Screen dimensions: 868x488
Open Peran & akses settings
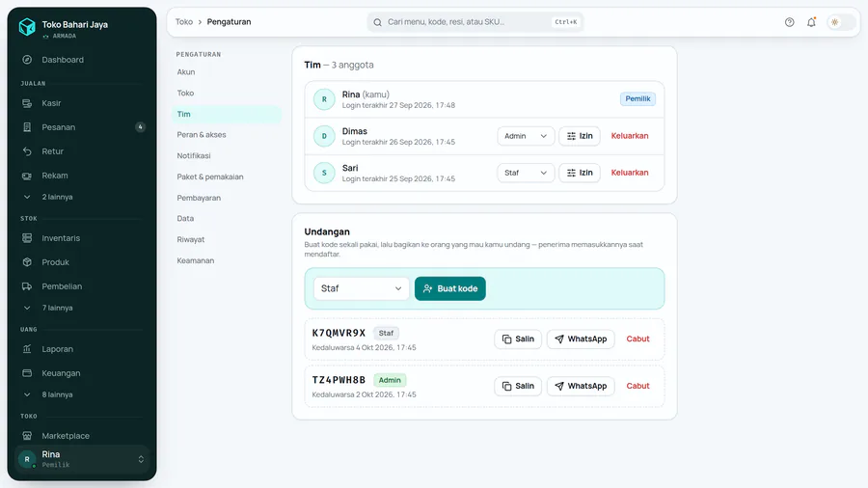226,135
